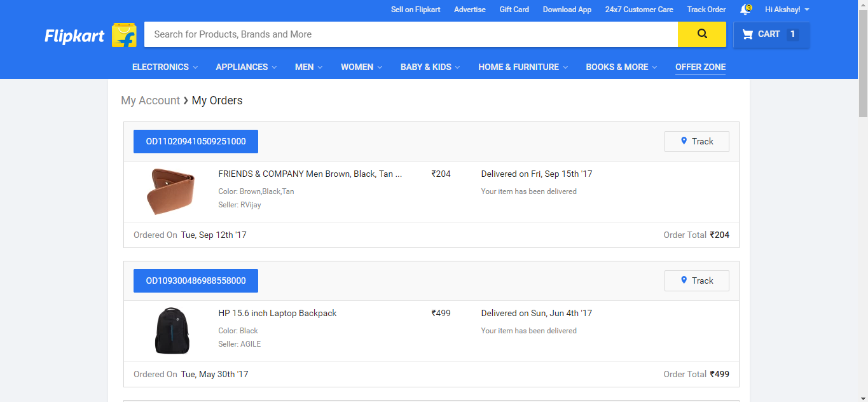
Task: Expand the Hi Akshay account dropdown
Action: [787, 10]
